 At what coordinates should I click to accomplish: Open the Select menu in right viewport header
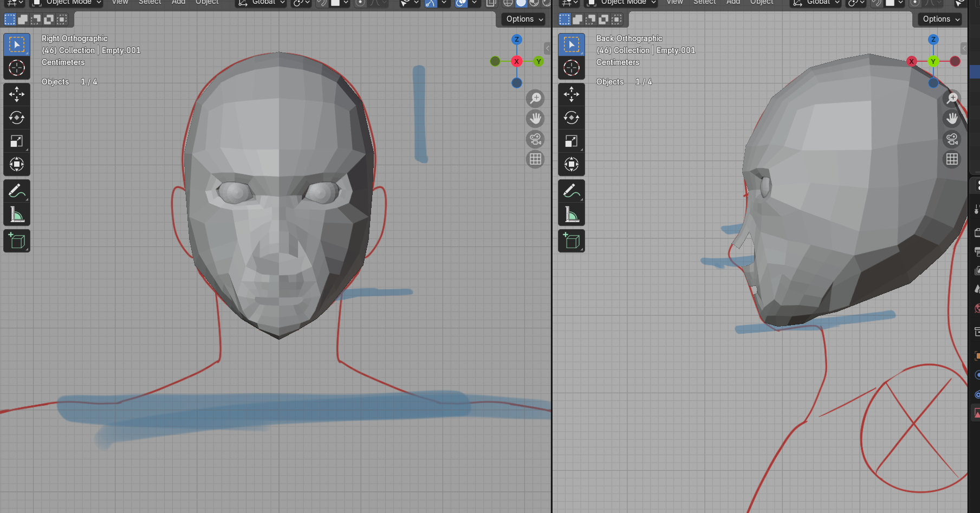pos(704,3)
